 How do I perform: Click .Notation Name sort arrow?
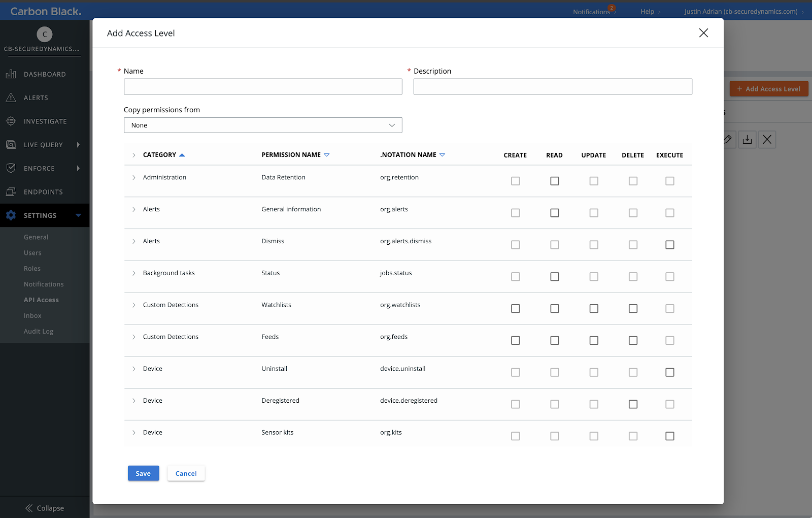pos(442,155)
